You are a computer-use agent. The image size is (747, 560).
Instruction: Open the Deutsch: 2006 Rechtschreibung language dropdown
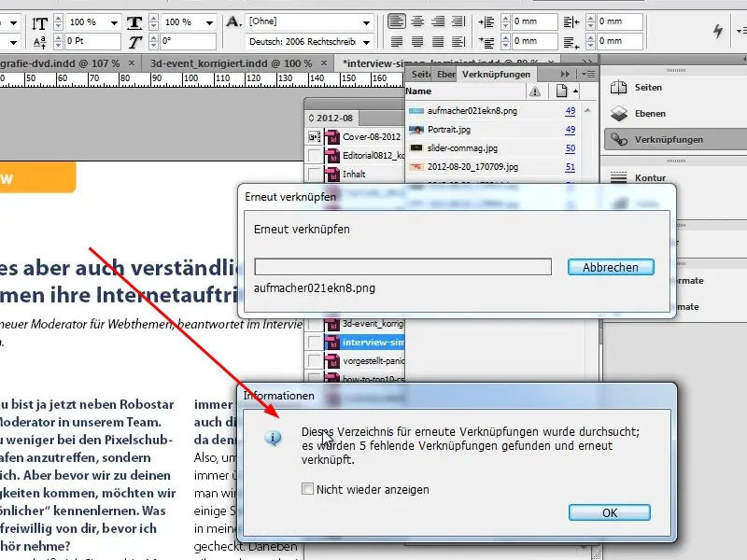click(366, 42)
